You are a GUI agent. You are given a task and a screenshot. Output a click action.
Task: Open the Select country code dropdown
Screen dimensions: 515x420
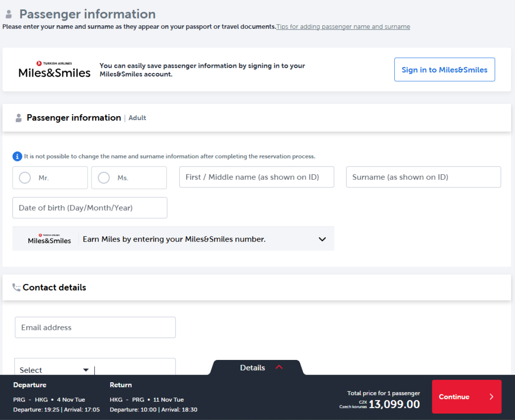(54, 370)
